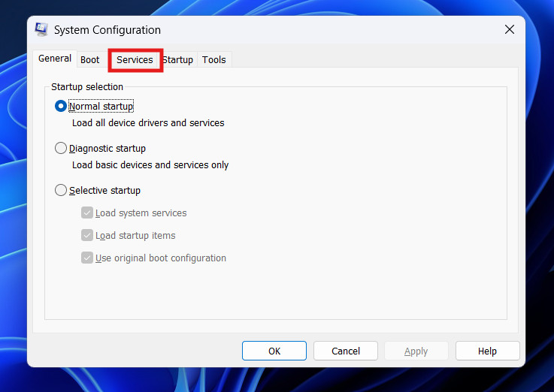Open Help for System Configuration
This screenshot has height=392, width=554.
tap(487, 351)
